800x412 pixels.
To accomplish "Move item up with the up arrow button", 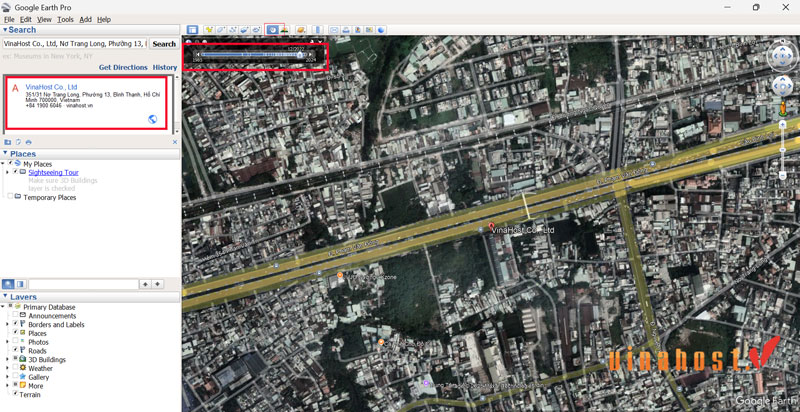I will 145,284.
